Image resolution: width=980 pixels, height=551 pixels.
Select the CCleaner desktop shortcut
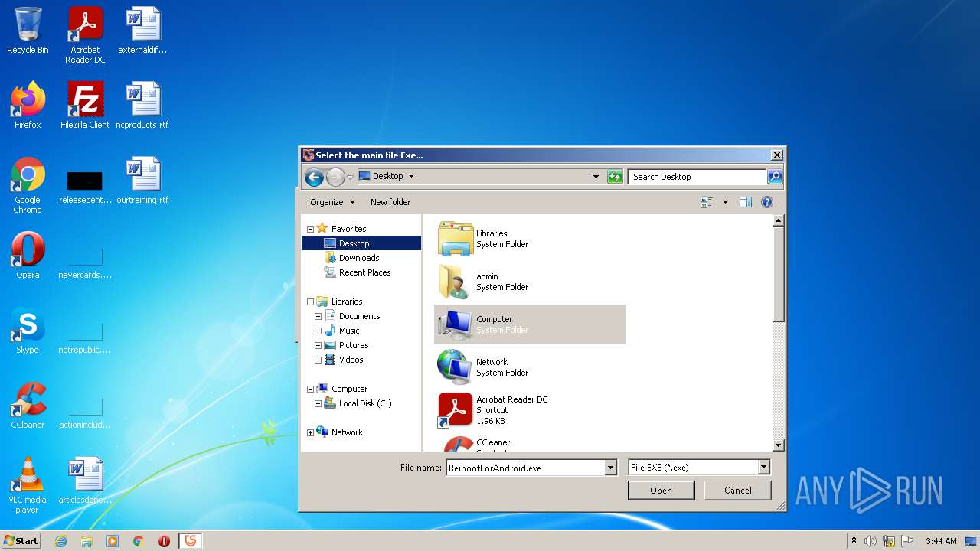pos(28,406)
